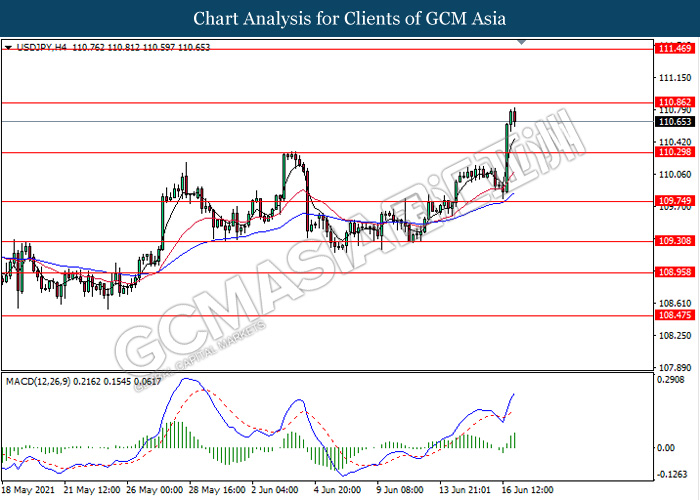Click the MACD scale value 0.2908

pyautogui.click(x=671, y=380)
